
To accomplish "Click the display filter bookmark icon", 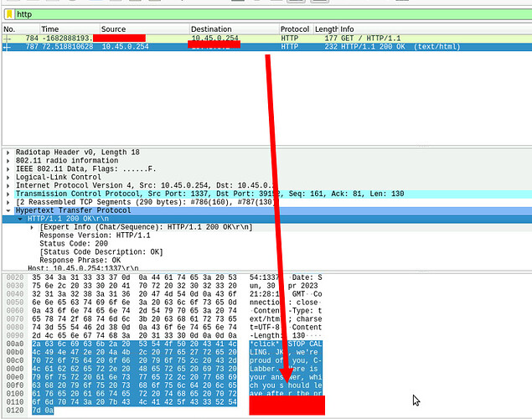I will pyautogui.click(x=9, y=14).
